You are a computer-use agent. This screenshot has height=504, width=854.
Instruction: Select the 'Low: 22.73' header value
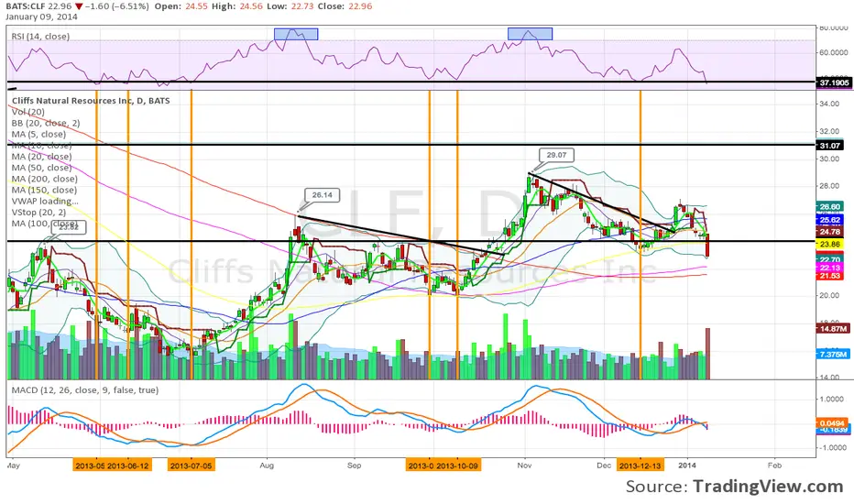point(292,6)
